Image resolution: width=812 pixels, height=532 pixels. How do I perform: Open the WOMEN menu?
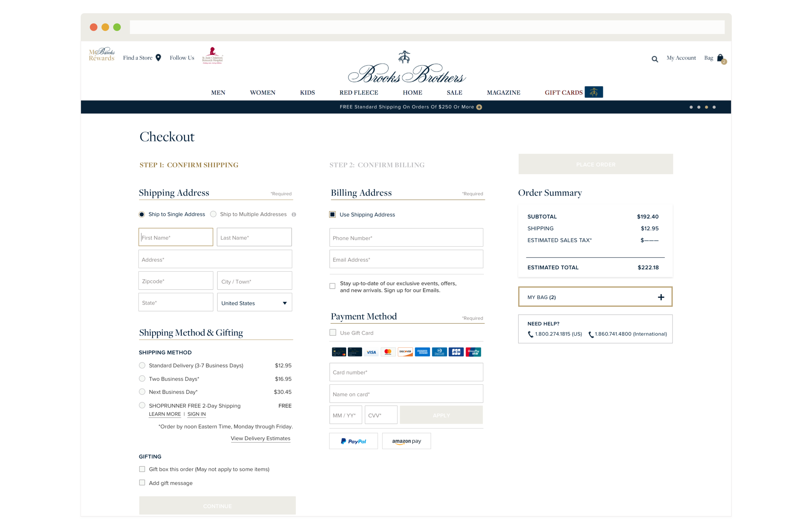point(262,93)
